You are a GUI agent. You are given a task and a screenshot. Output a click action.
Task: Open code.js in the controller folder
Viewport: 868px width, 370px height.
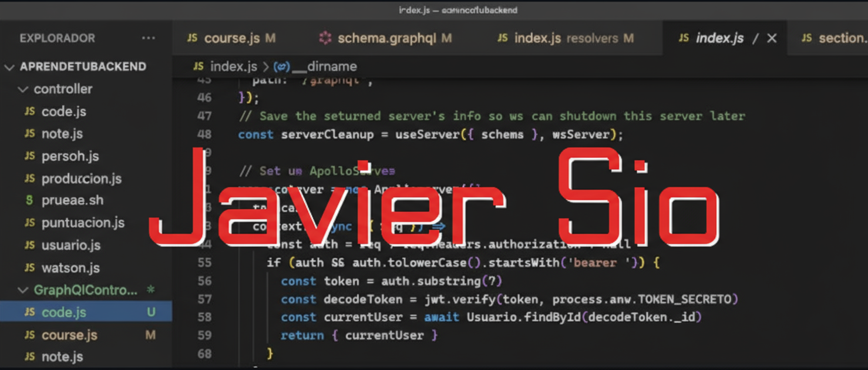[64, 112]
